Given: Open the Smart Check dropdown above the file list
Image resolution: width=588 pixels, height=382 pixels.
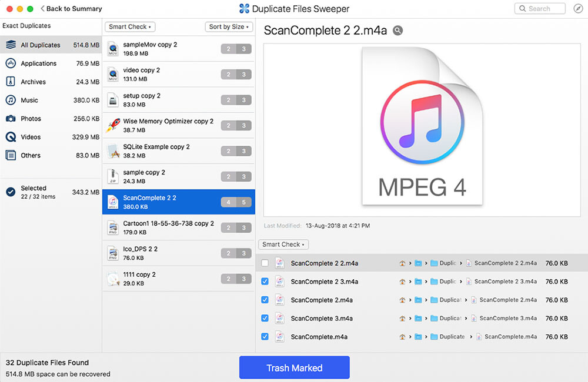Looking at the screenshot, I should point(130,26).
